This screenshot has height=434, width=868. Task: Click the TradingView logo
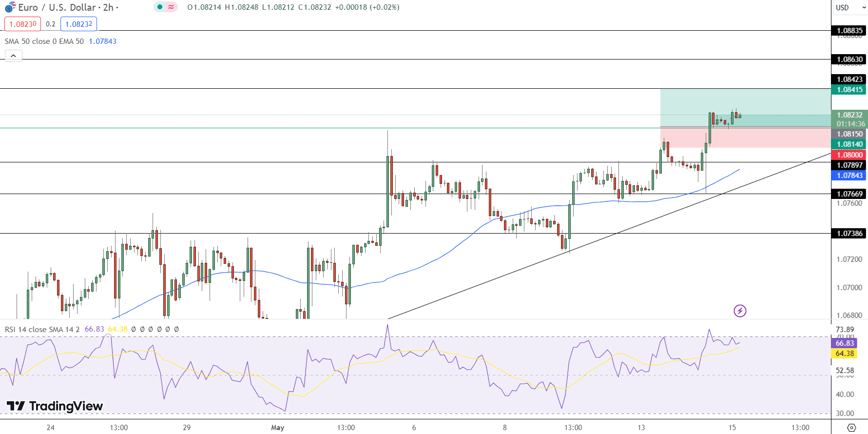click(x=55, y=406)
